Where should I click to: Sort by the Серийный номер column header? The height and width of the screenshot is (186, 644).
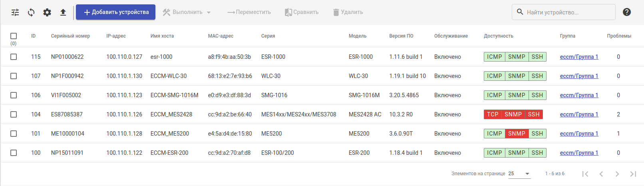click(70, 36)
